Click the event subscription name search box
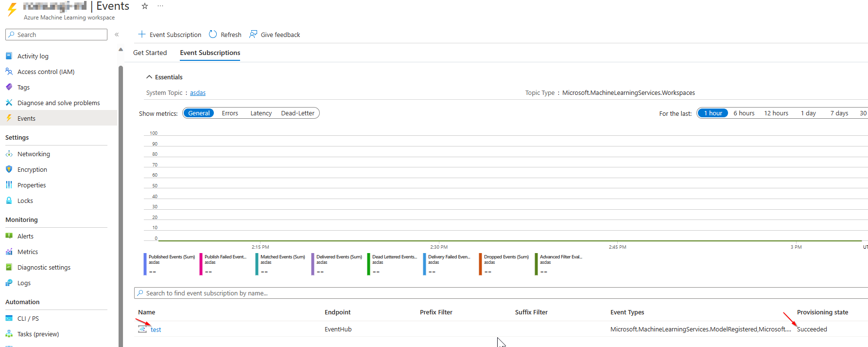 tap(501, 293)
